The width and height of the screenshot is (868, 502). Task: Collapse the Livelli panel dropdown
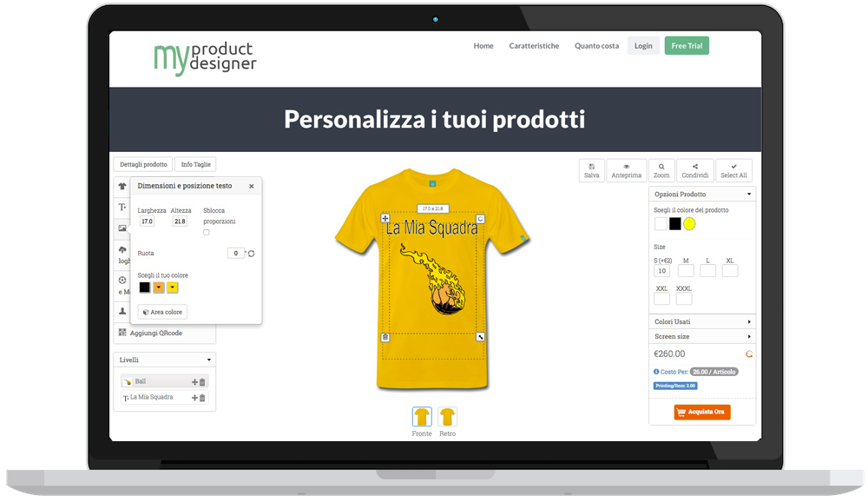point(208,360)
